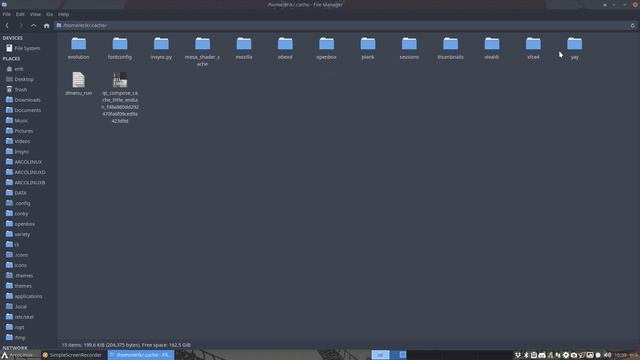This screenshot has width=640, height=360.
Task: Open the evolution folder
Action: coord(78,48)
